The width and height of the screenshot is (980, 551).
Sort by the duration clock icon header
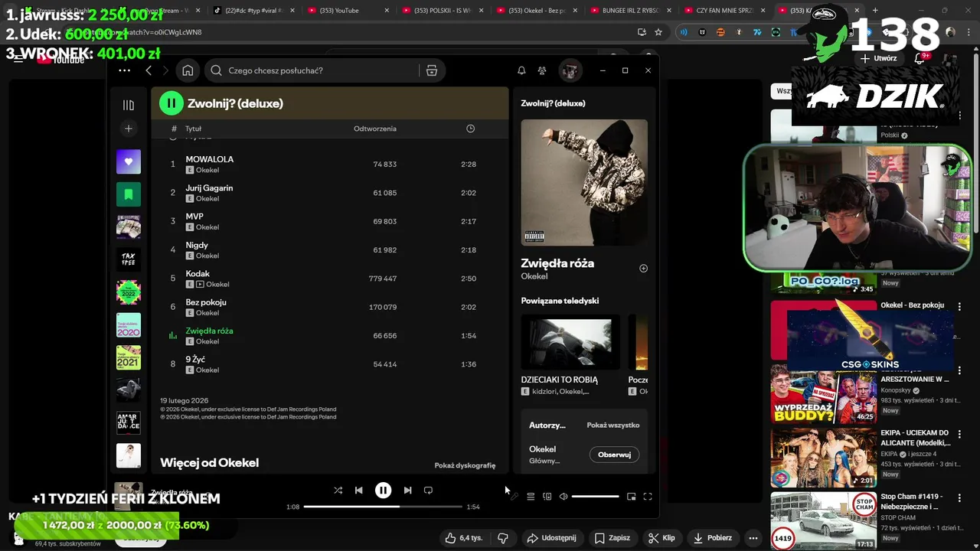pyautogui.click(x=470, y=129)
